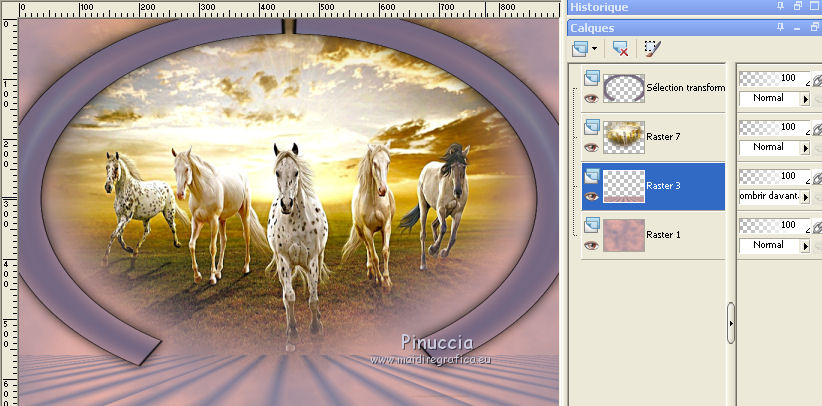Screen dimensions: 822x406
Task: Pin the Calques panel
Action: click(781, 27)
